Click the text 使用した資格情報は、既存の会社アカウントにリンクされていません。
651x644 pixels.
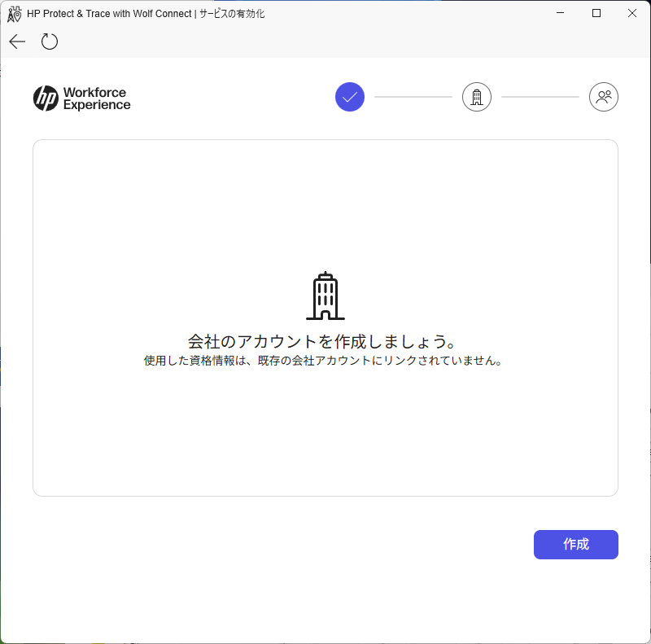[x=323, y=360]
